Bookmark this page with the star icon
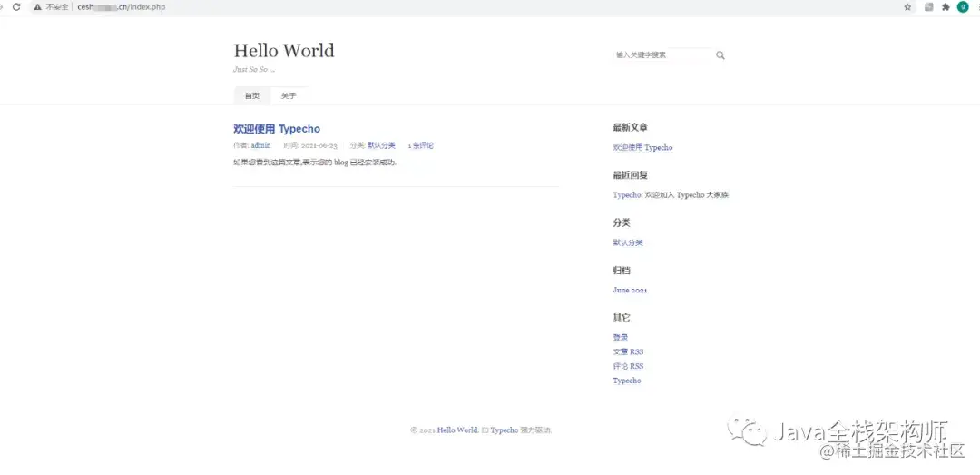 (907, 7)
